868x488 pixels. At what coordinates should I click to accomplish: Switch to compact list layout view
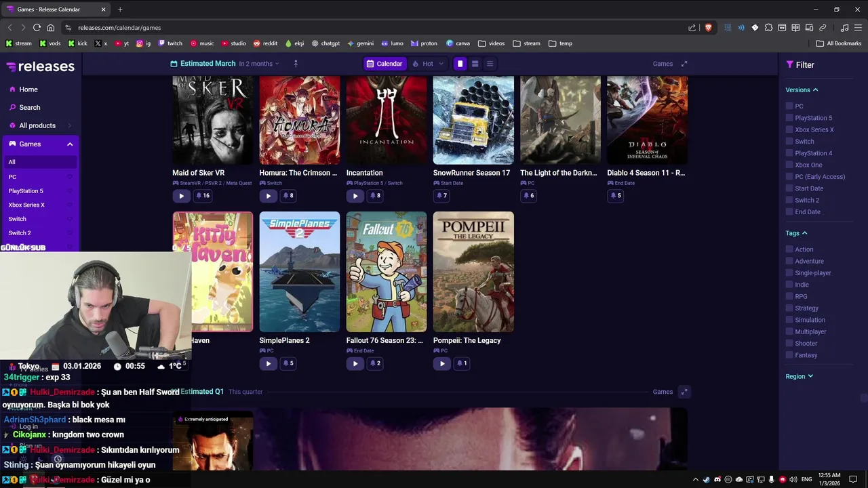(490, 64)
